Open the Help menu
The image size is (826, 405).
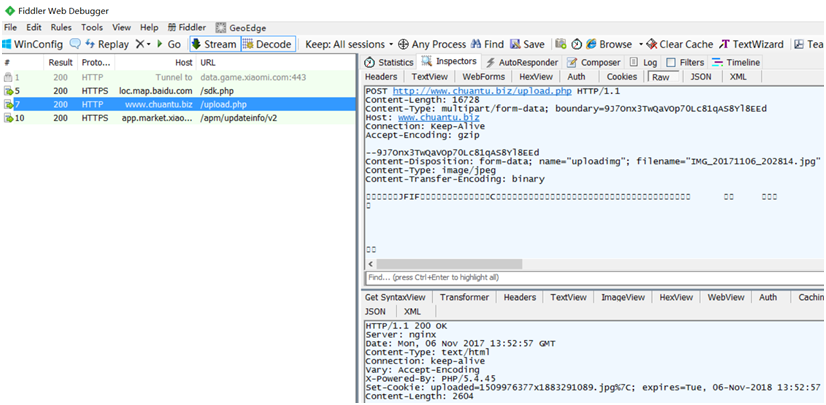[149, 27]
